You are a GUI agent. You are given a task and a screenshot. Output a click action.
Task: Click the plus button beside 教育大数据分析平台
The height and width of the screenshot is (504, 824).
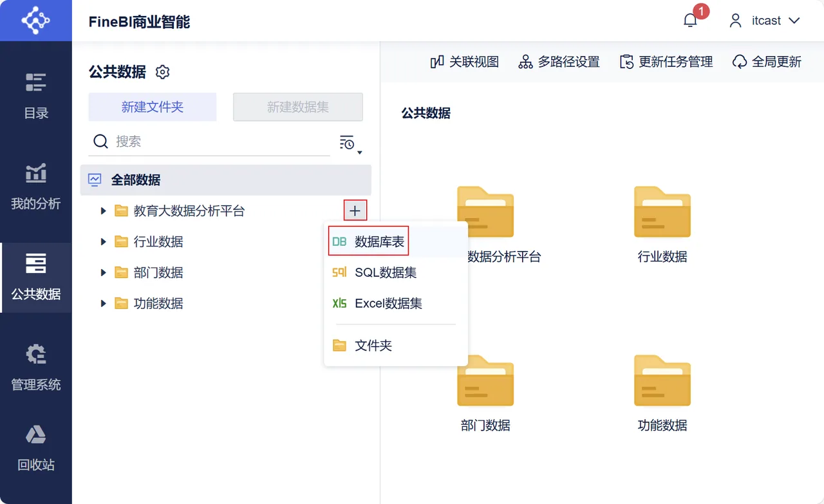(355, 210)
